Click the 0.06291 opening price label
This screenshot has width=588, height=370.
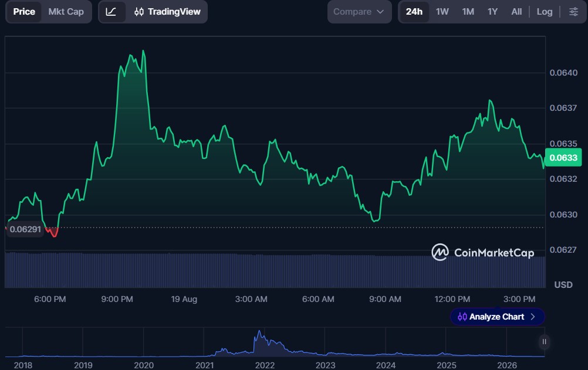[x=25, y=229]
